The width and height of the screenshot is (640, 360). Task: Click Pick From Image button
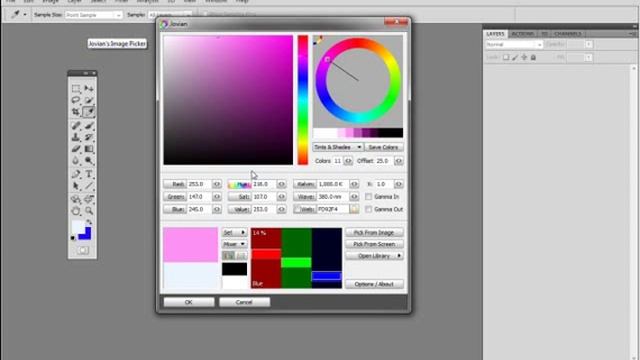coord(374,232)
